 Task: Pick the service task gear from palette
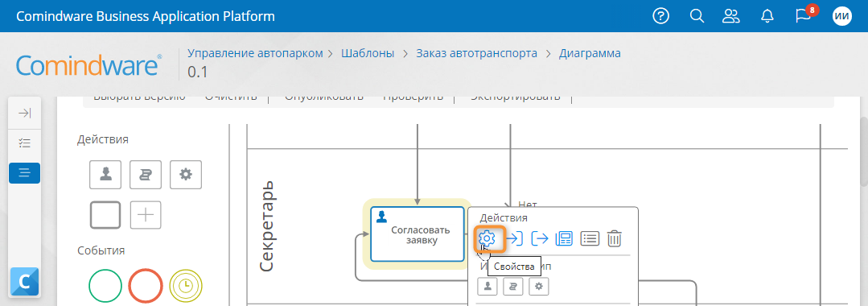[186, 175]
